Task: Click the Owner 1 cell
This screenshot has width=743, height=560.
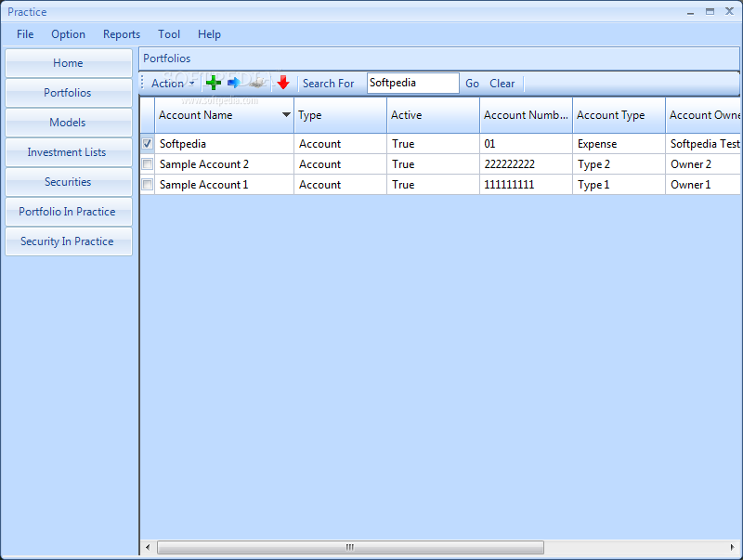Action: coord(703,184)
